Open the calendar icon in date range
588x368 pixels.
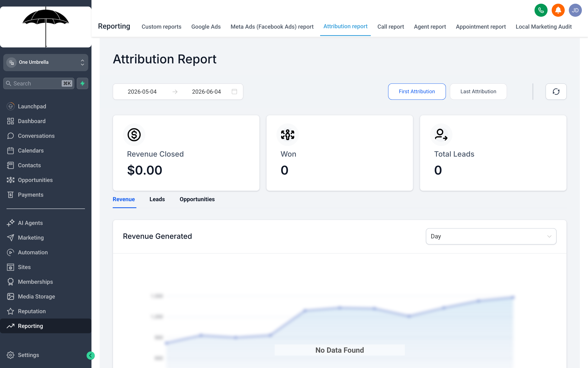click(x=234, y=92)
